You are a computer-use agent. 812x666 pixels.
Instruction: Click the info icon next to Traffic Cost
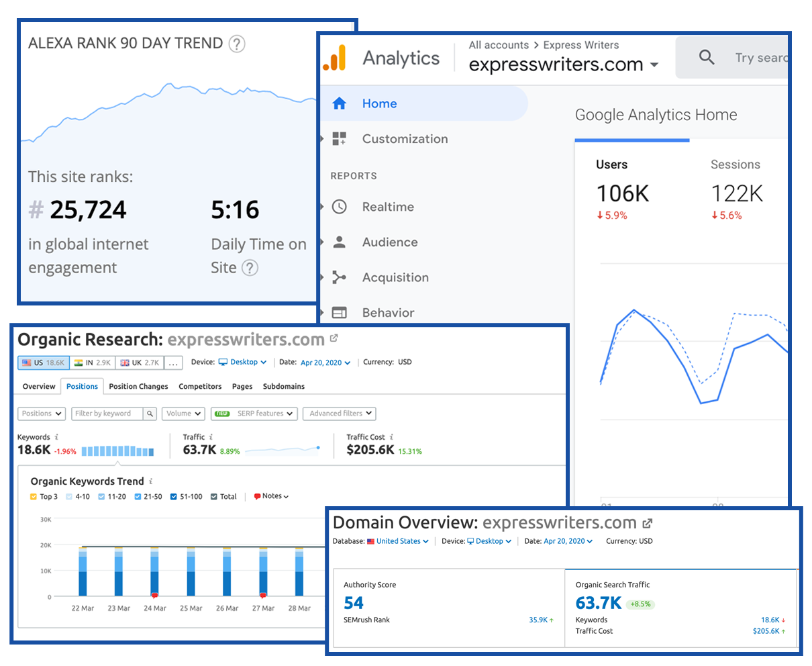[x=391, y=437]
